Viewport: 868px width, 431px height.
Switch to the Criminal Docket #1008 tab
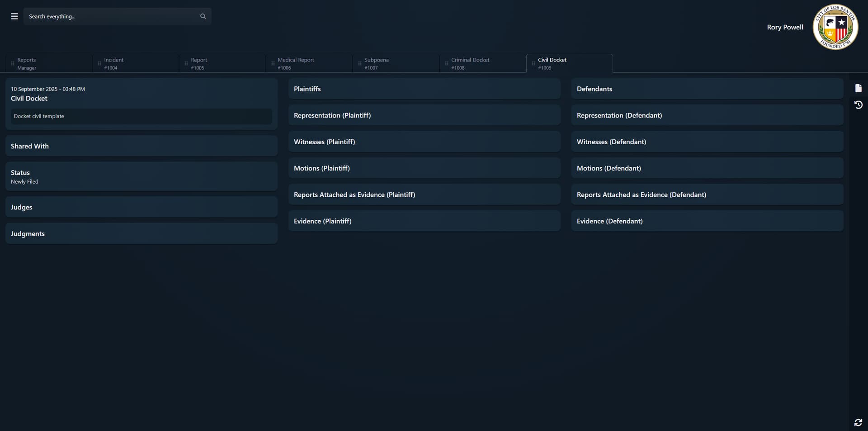[x=482, y=63]
